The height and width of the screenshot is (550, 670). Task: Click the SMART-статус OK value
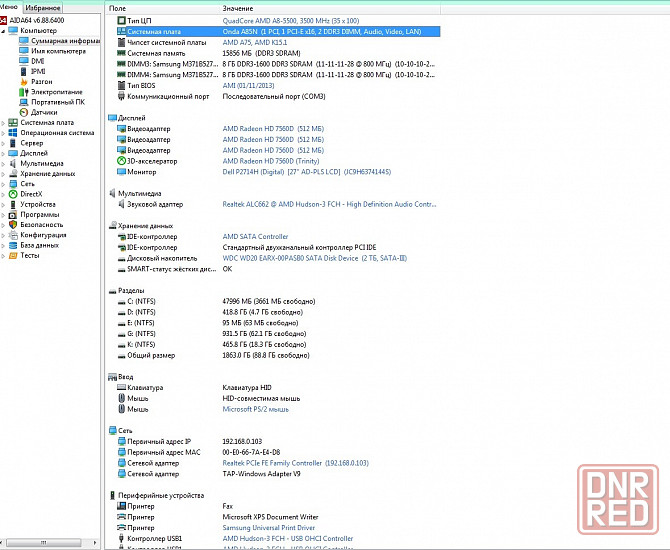pyautogui.click(x=227, y=269)
